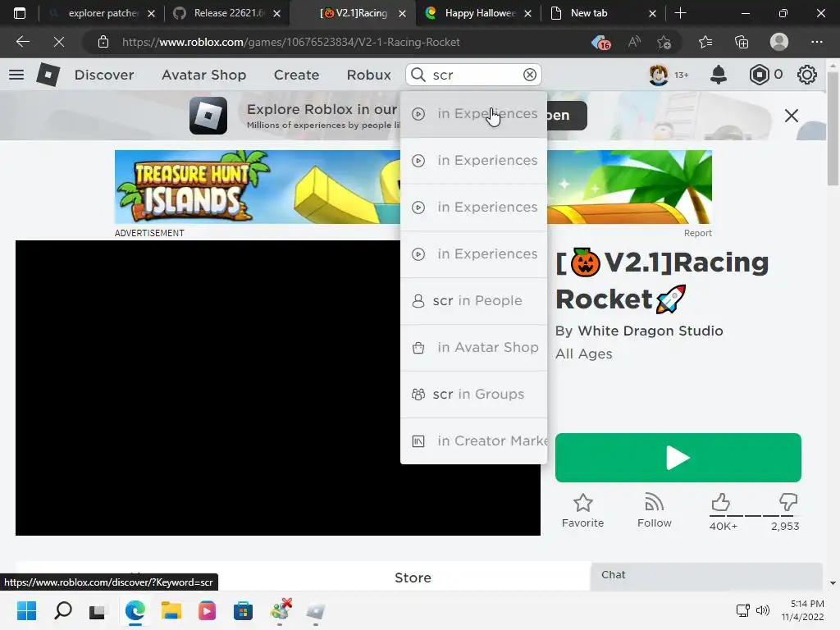Image resolution: width=840 pixels, height=630 pixels.
Task: Click the Roblox search input field
Action: tap(475, 75)
